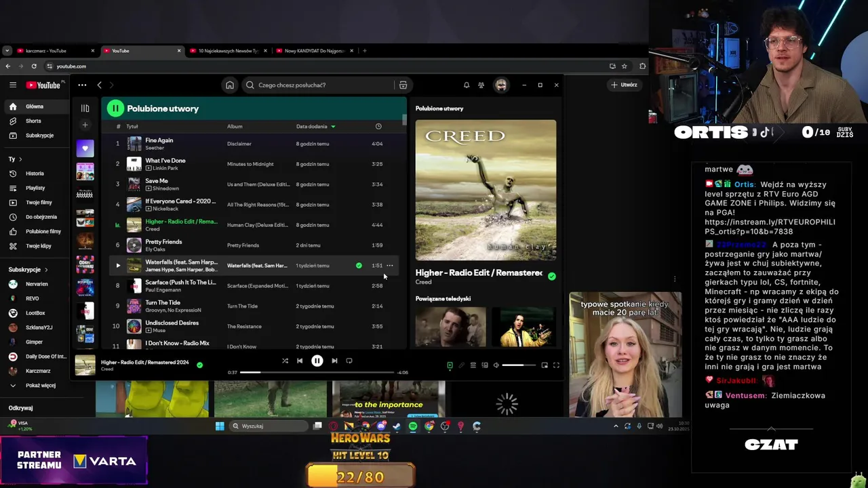Open connect to a device
The height and width of the screenshot is (488, 868).
(x=485, y=365)
